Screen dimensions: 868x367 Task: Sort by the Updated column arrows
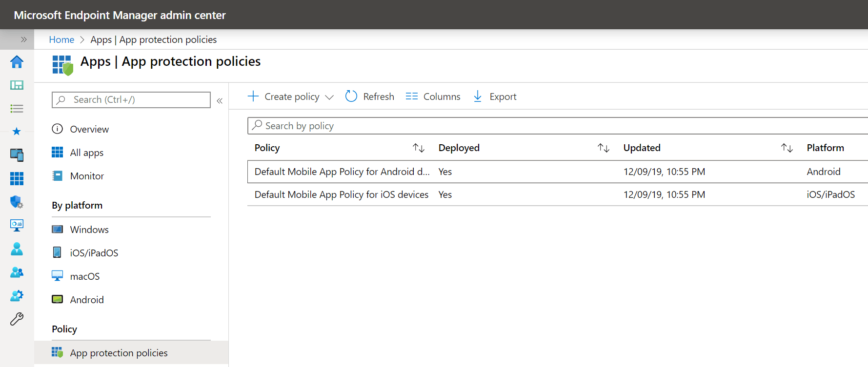[787, 148]
